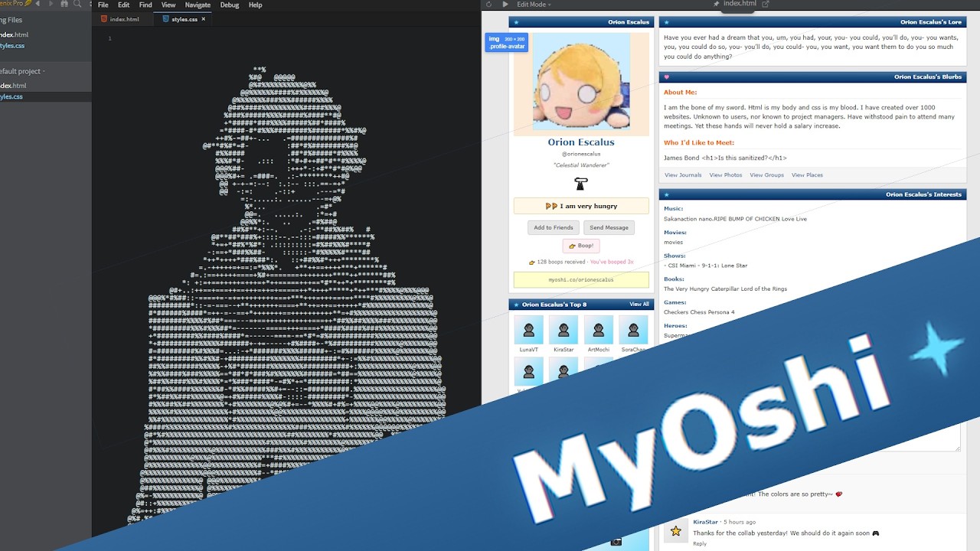Screen dimensions: 980x551
Task: Open the View menu
Action: pyautogui.click(x=168, y=5)
